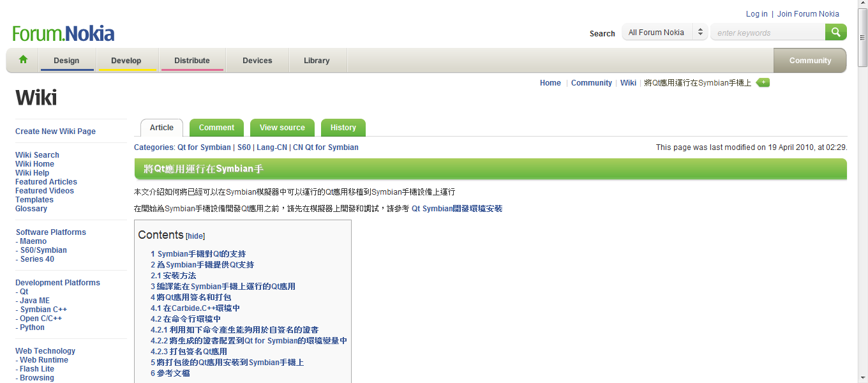Image resolution: width=868 pixels, height=383 pixels.
Task: Click Lang-CN category link
Action: click(272, 147)
